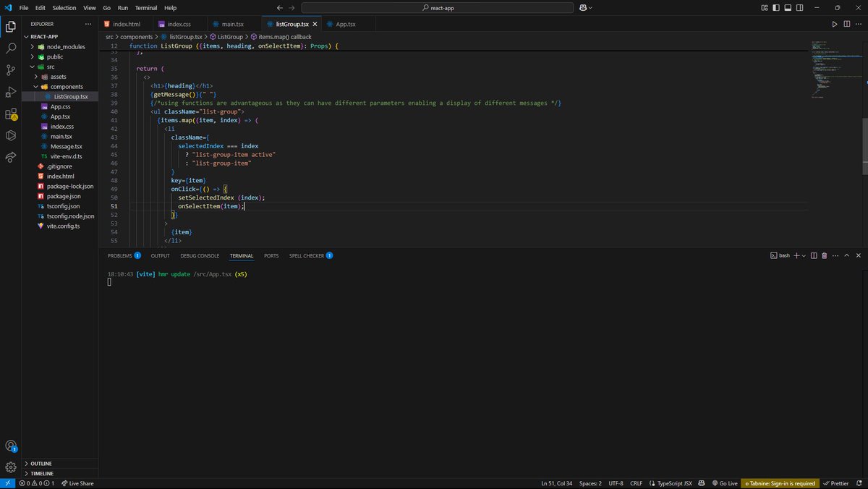
Task: Open the Copilot chat icon
Action: pos(582,7)
